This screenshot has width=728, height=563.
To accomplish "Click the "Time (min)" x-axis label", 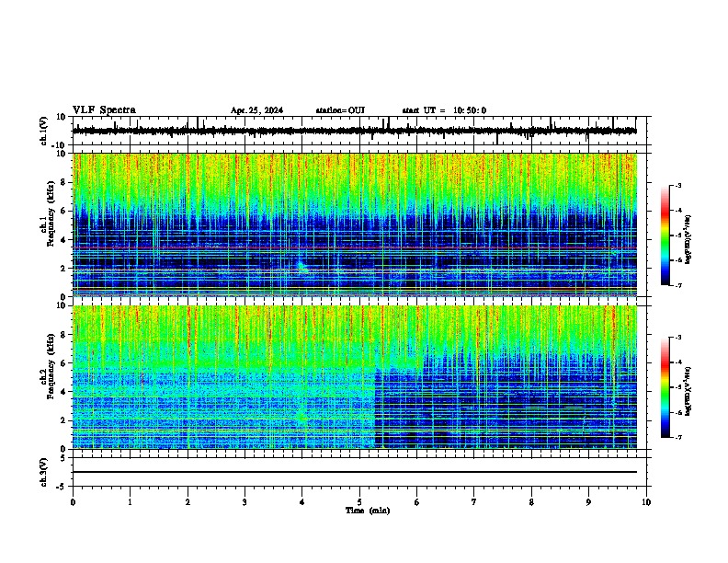I will click(368, 511).
